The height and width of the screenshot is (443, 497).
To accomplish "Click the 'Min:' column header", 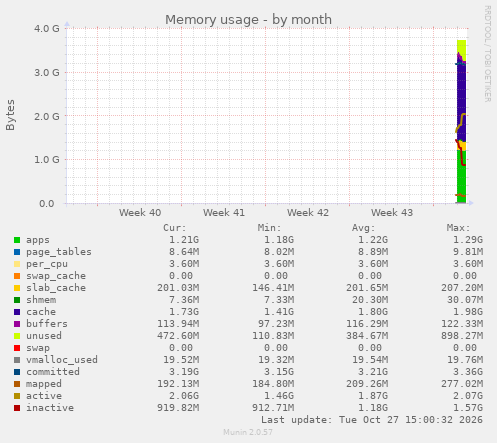I will [x=269, y=228].
